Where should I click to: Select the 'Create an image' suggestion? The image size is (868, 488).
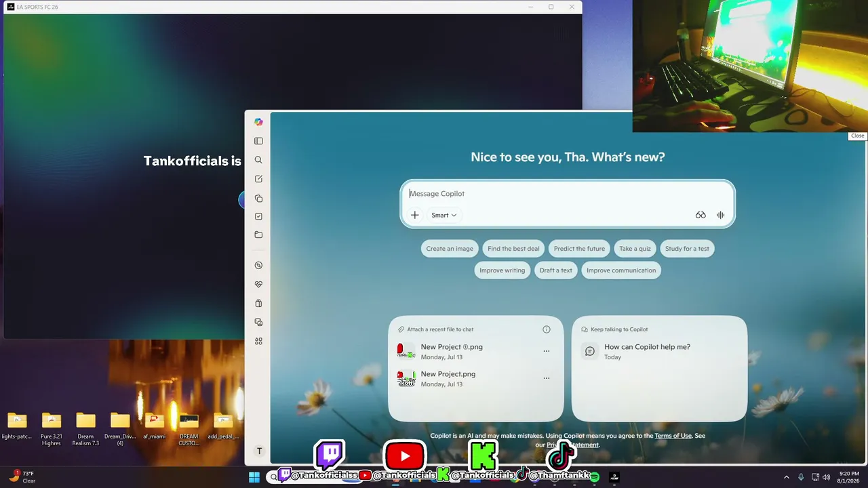pos(450,249)
